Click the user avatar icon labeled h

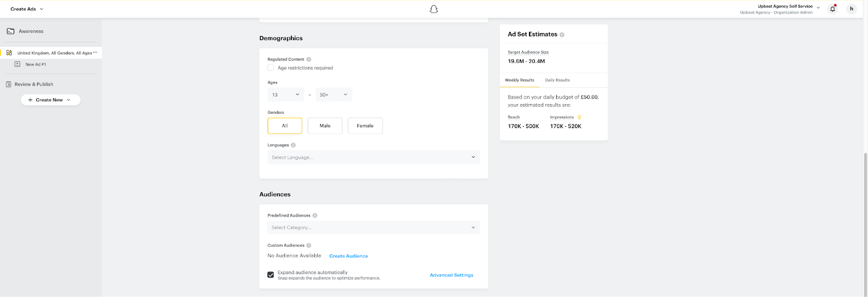coord(851,9)
